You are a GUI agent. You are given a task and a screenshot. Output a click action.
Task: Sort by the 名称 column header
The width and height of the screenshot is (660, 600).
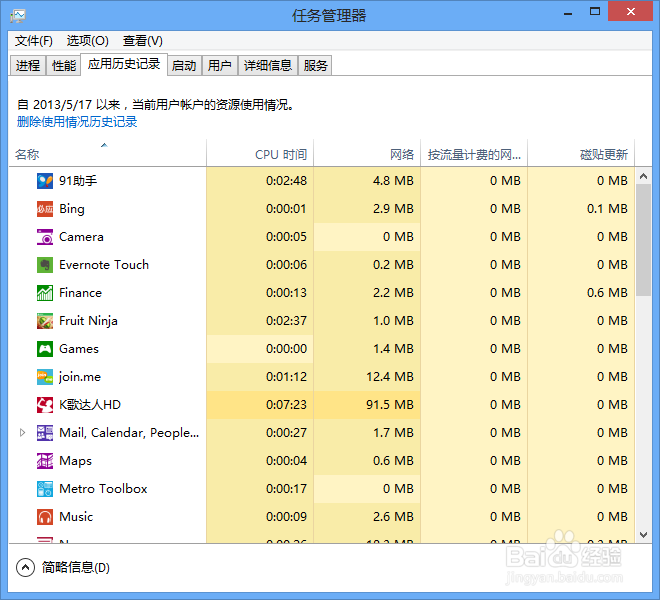click(x=107, y=153)
